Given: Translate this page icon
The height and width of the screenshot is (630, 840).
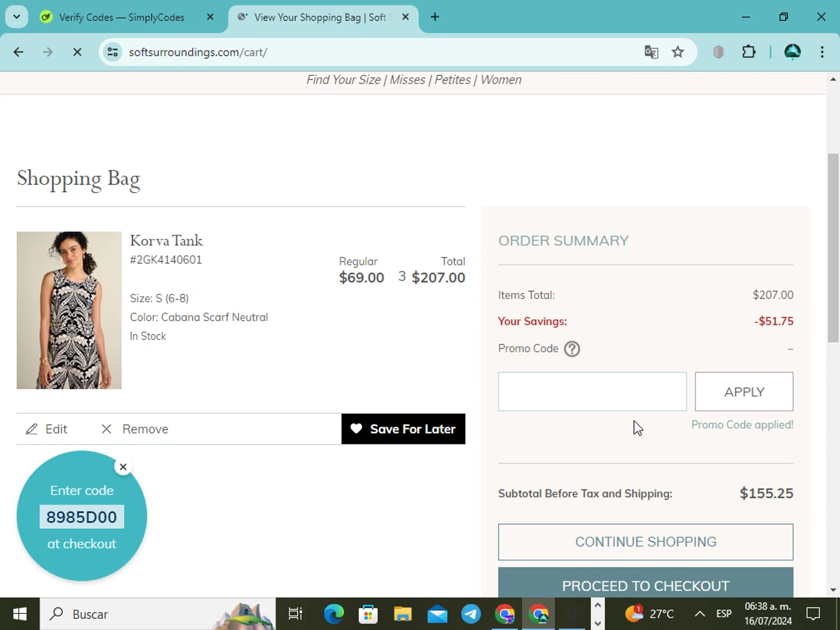Looking at the screenshot, I should (x=651, y=52).
